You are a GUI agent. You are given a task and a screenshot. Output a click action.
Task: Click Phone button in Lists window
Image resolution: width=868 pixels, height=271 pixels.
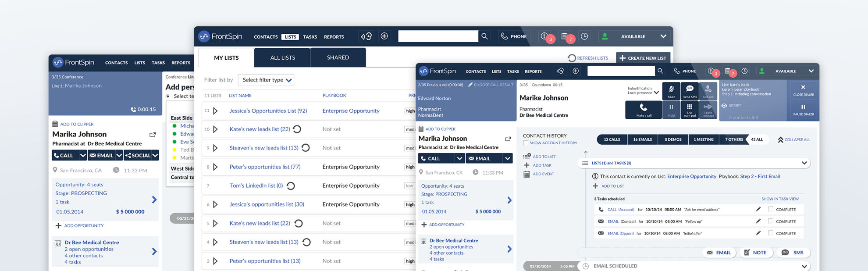pyautogui.click(x=514, y=36)
